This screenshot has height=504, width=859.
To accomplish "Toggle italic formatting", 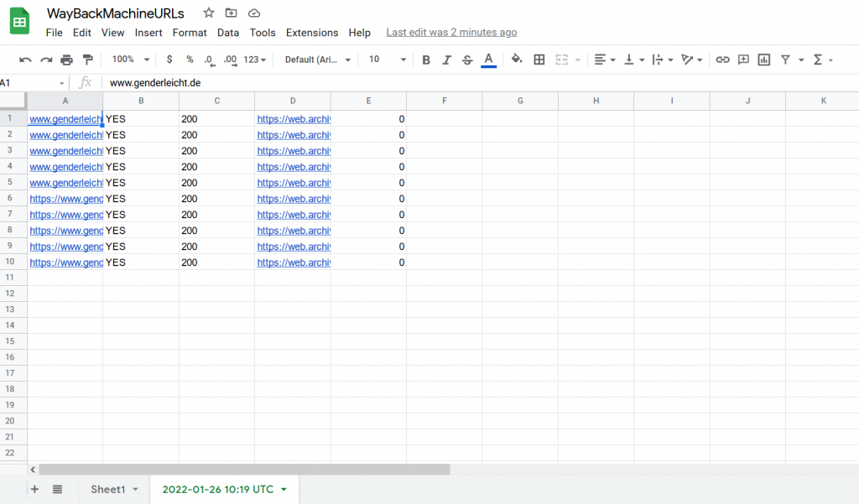I will pos(446,60).
